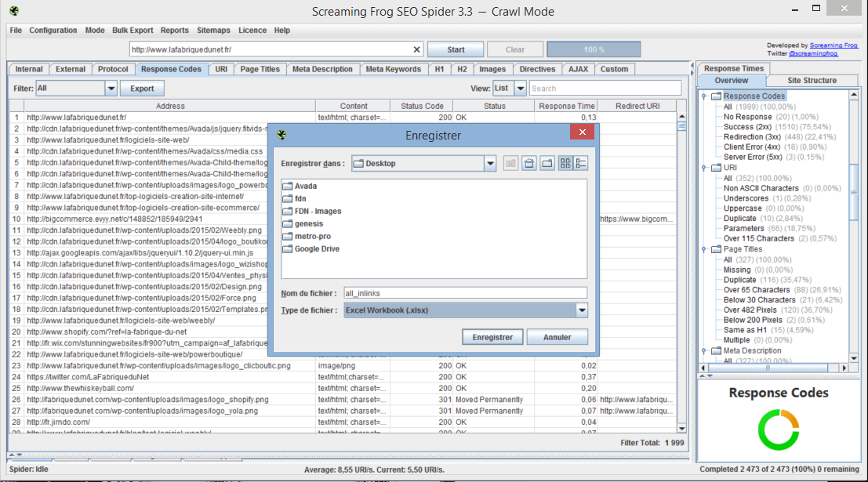The height and width of the screenshot is (482, 868).
Task: Open the 'Type de fichier' dropdown
Action: click(x=581, y=310)
